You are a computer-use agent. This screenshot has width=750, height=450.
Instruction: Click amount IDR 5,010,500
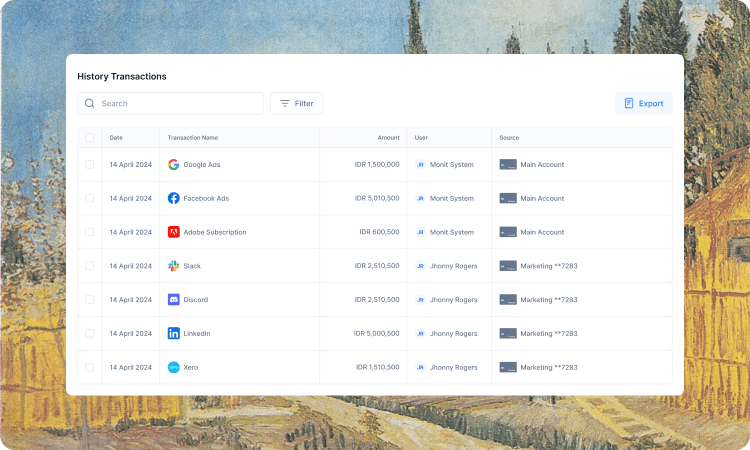coord(377,198)
